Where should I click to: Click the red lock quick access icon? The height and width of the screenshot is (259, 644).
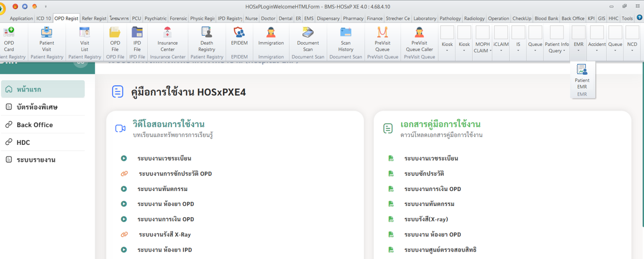click(x=15, y=6)
